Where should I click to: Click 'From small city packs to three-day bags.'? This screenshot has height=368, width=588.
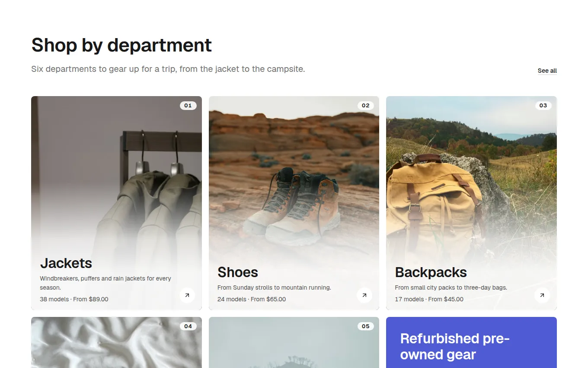click(451, 287)
